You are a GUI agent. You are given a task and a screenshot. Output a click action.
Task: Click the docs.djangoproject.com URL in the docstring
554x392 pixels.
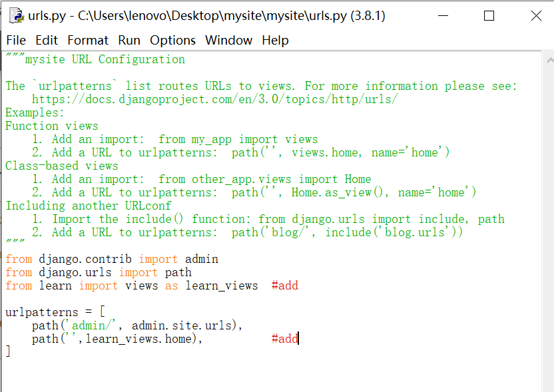click(x=215, y=99)
